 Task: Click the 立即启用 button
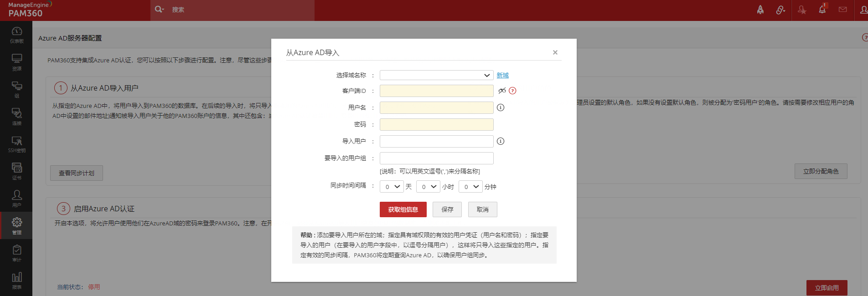tap(827, 288)
